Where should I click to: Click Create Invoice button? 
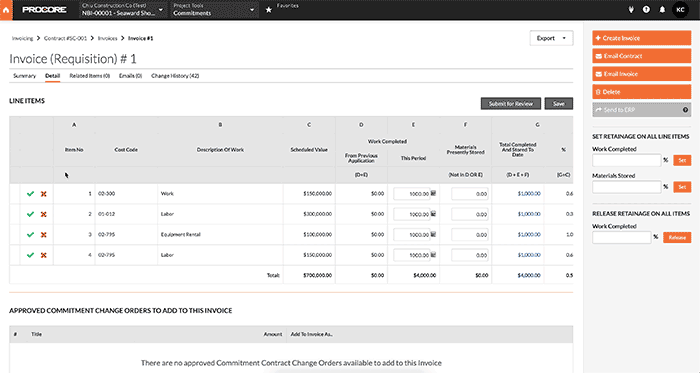point(642,38)
